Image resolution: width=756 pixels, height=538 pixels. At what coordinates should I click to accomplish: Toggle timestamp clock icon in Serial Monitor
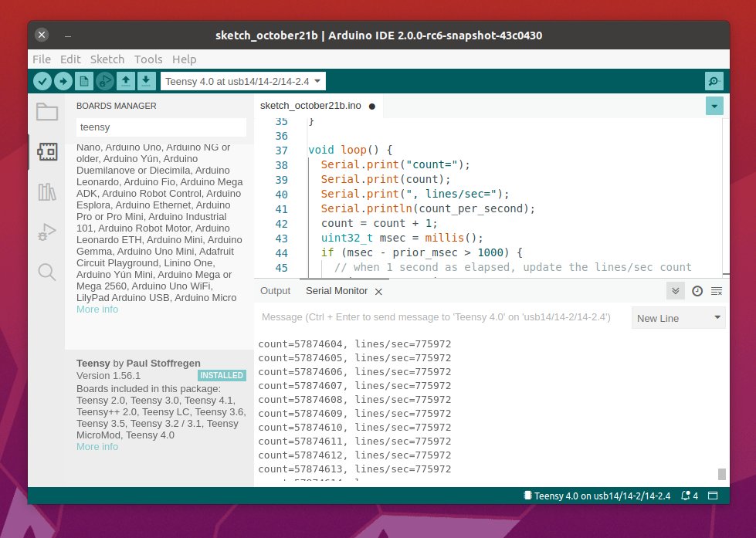tap(697, 291)
